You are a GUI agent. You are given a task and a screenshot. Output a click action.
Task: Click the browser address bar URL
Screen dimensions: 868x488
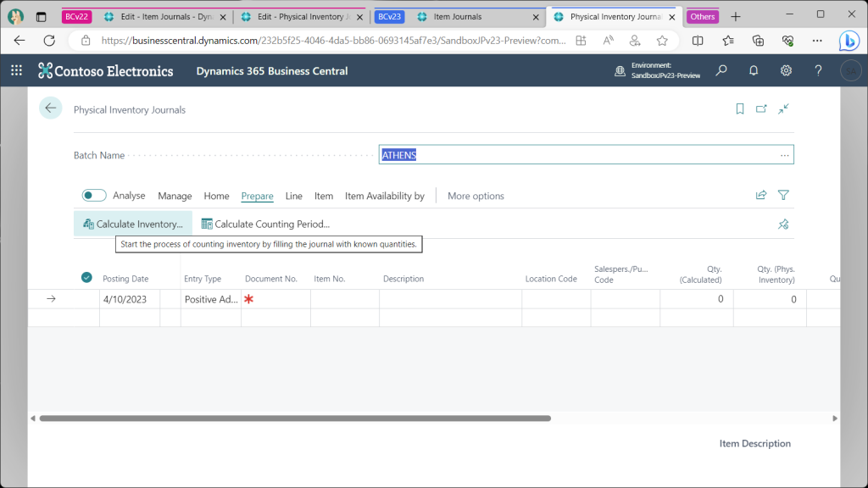coord(333,41)
